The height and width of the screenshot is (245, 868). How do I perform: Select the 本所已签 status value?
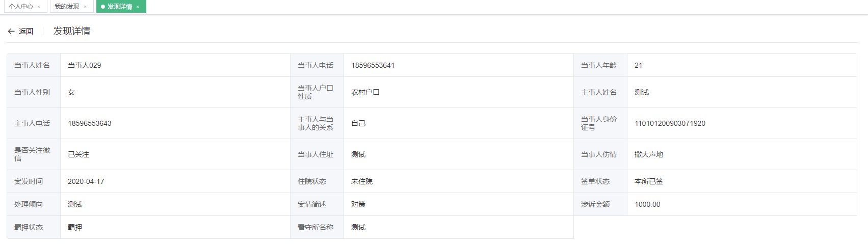pos(649,181)
